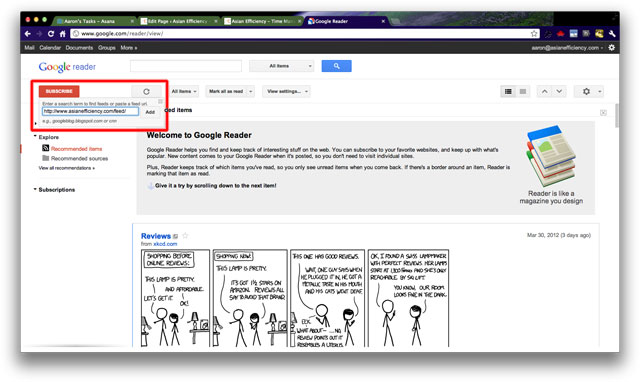
Task: Open the Chrome wrench menu
Action: [612, 34]
